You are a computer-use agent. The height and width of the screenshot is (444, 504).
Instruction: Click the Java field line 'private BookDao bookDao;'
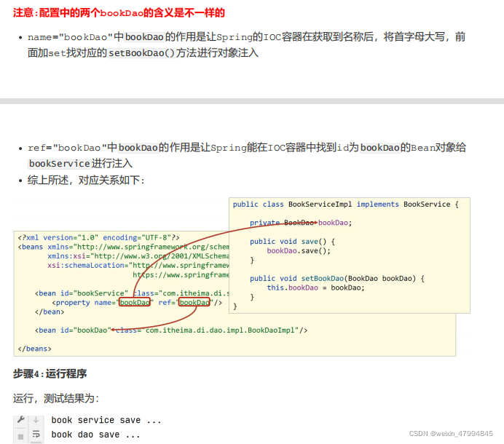pyautogui.click(x=301, y=223)
